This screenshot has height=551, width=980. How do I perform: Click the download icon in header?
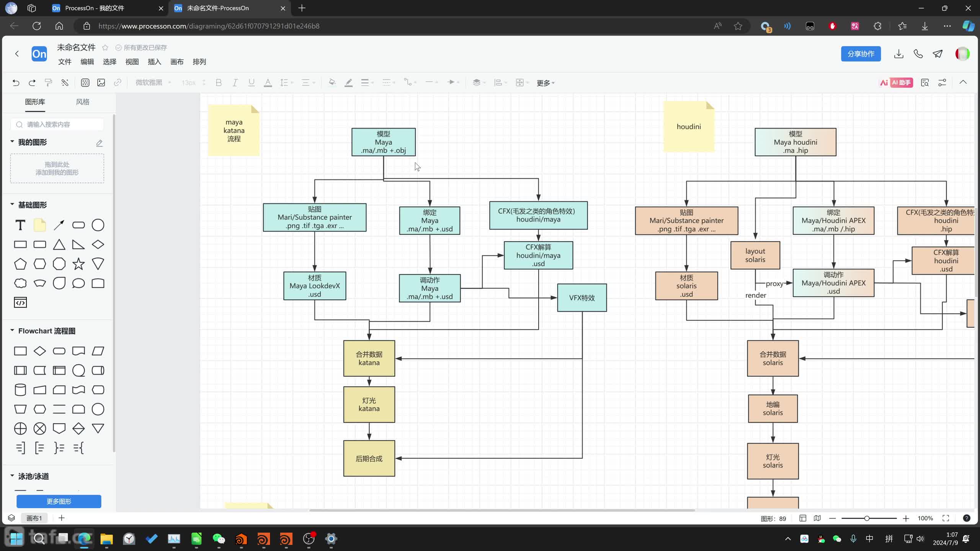898,54
